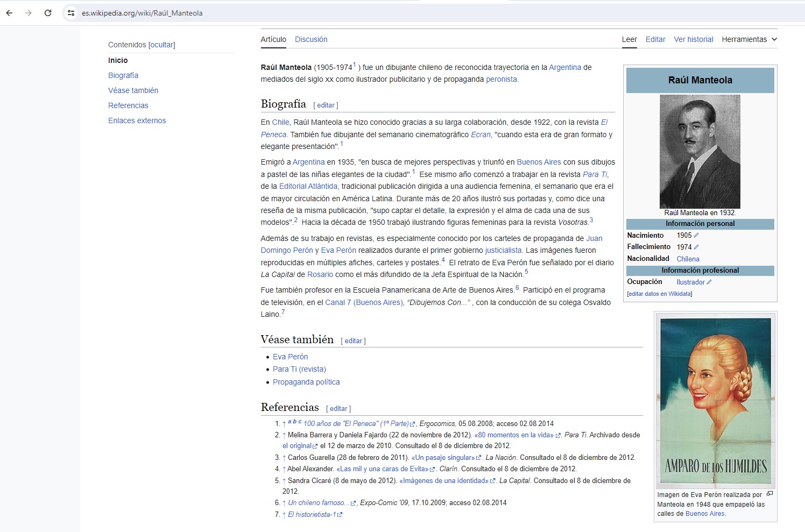
Task: Reload the page with refresh icon
Action: [48, 13]
